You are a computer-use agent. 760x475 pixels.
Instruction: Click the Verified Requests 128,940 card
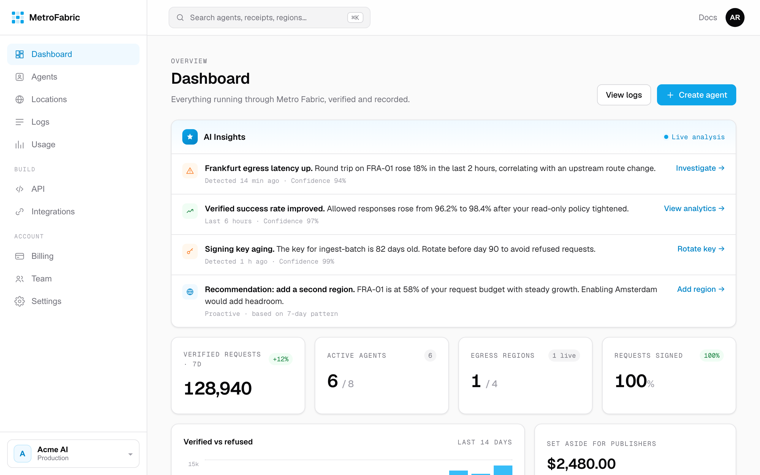[x=238, y=376]
